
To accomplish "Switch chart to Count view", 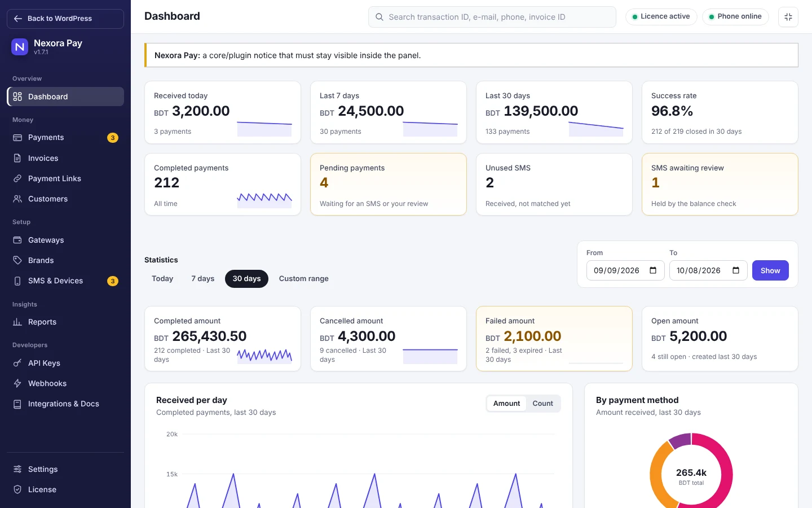I will click(x=542, y=404).
